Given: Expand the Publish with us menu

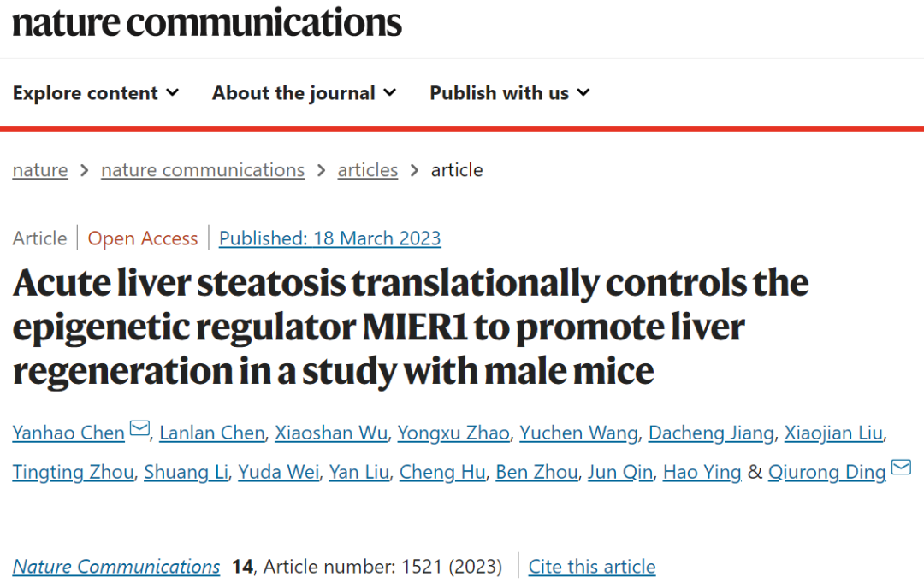Looking at the screenshot, I should [x=510, y=93].
